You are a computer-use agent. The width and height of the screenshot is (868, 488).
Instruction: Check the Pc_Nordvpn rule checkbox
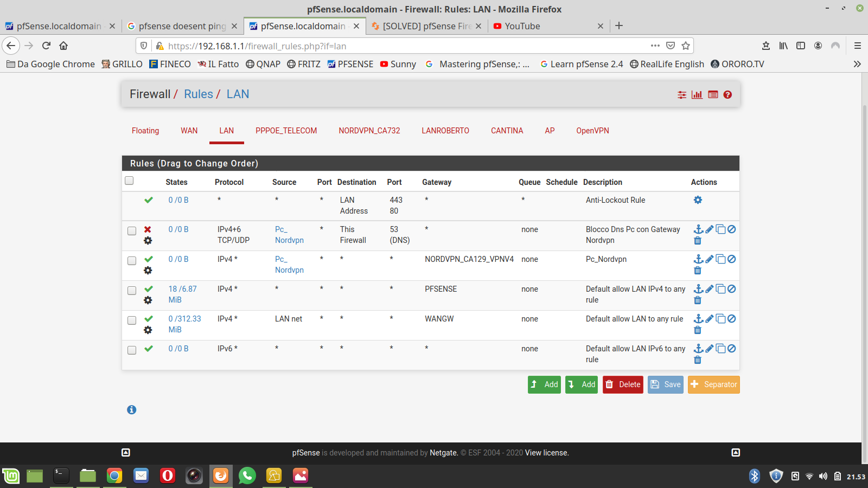pyautogui.click(x=132, y=261)
